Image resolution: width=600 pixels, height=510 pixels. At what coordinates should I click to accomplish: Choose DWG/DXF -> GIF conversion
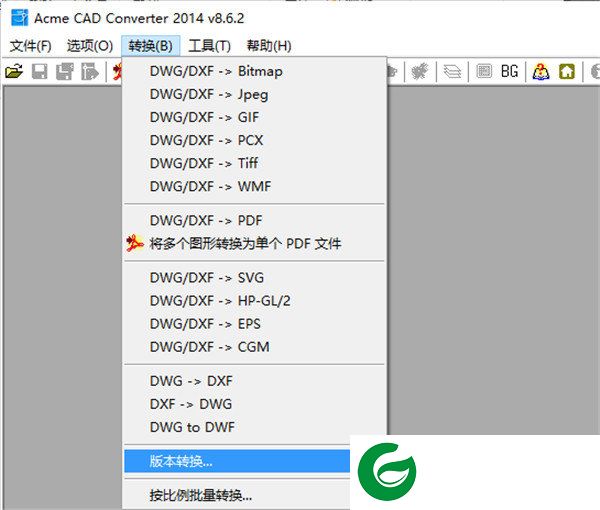pyautogui.click(x=254, y=117)
